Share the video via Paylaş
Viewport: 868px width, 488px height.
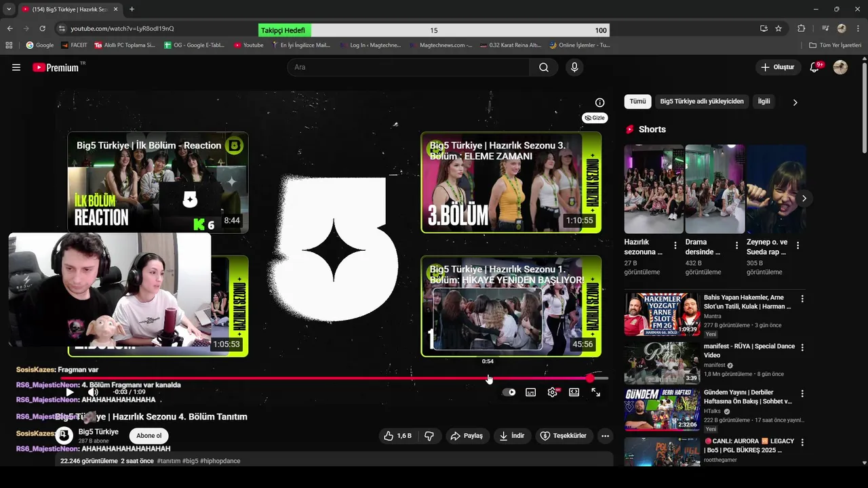[x=467, y=436]
